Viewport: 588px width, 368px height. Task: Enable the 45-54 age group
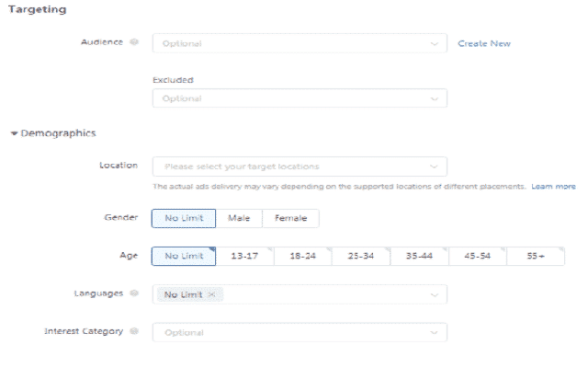(477, 256)
